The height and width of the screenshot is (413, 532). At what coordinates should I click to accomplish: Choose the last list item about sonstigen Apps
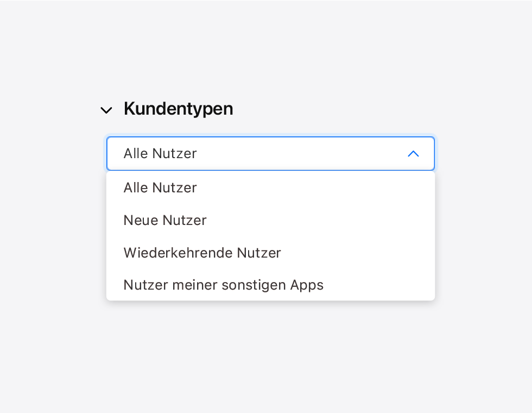tap(223, 285)
